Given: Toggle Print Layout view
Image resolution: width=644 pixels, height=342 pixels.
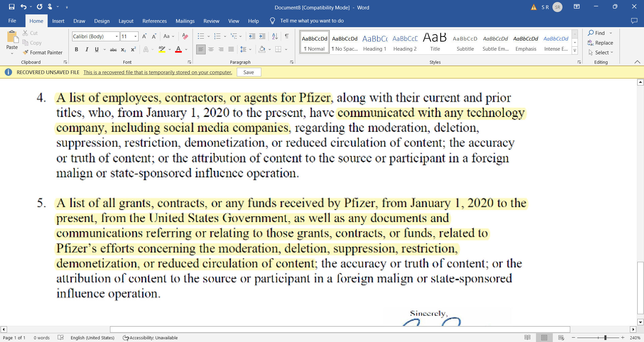Looking at the screenshot, I should click(544, 338).
